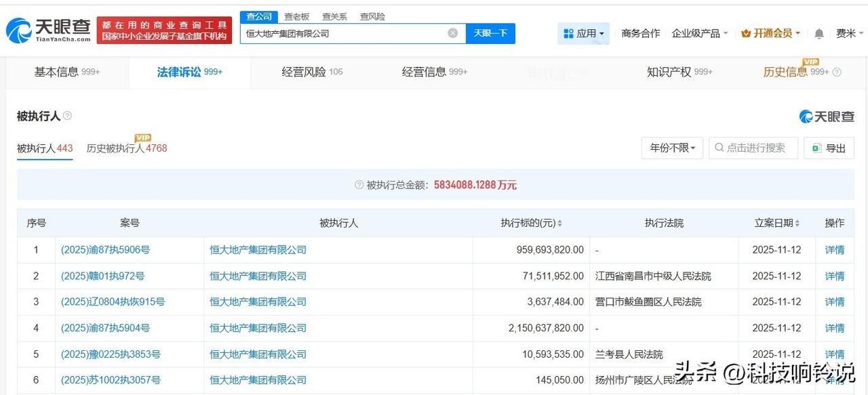868x395 pixels.
Task: Select the 历史被执行人 4768 sub-tab
Action: [127, 148]
